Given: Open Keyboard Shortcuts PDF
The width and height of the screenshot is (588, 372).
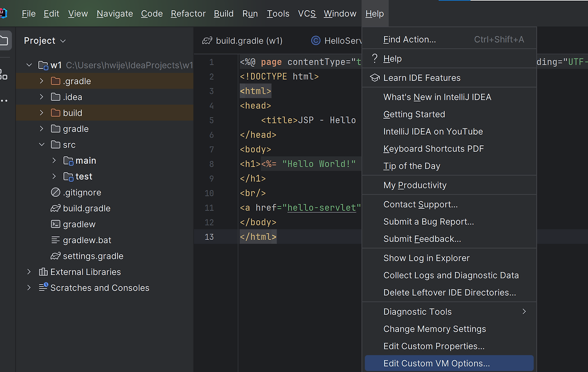Looking at the screenshot, I should point(449,149).
